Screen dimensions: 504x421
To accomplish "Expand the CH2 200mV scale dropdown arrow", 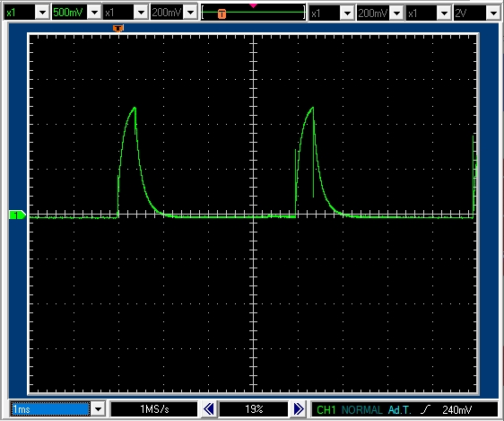I will [x=191, y=13].
